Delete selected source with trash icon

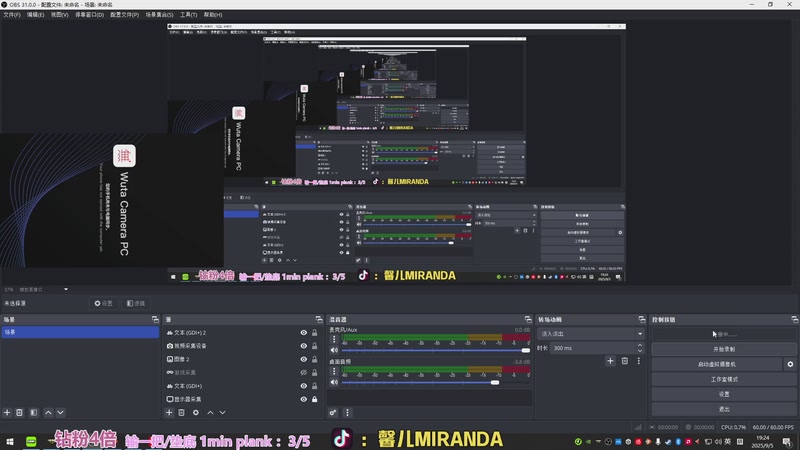click(181, 412)
